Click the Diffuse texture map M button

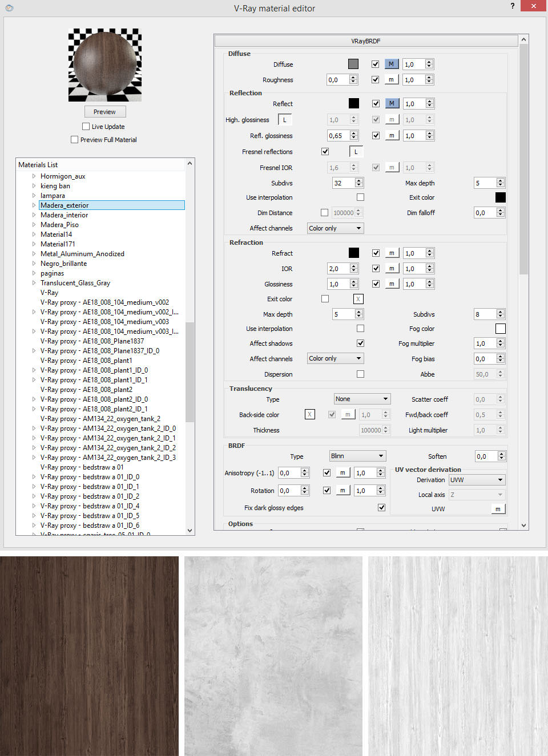[391, 64]
